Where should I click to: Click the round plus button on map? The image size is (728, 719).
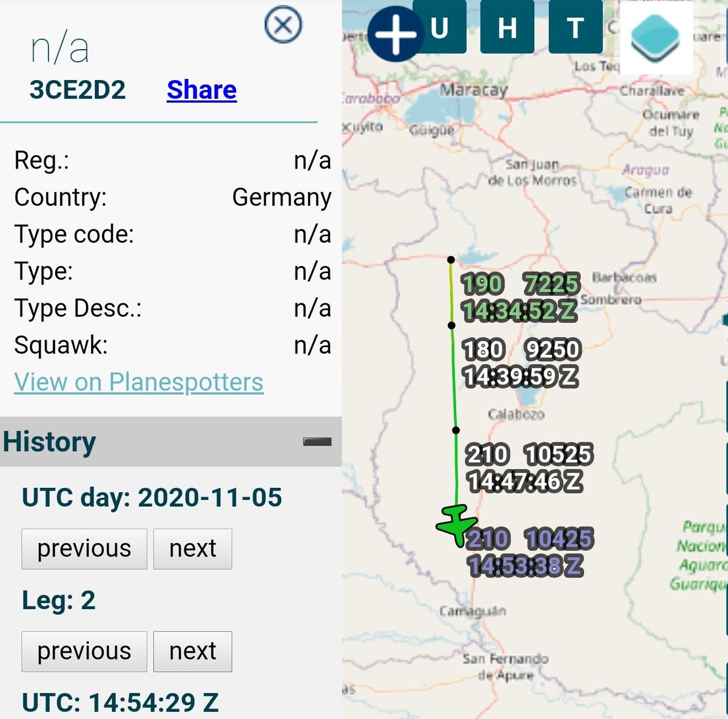point(396,34)
